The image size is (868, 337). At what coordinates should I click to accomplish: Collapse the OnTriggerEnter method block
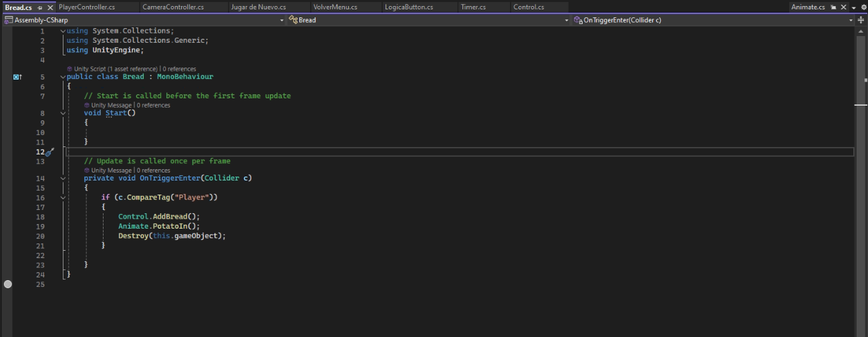pos(63,179)
